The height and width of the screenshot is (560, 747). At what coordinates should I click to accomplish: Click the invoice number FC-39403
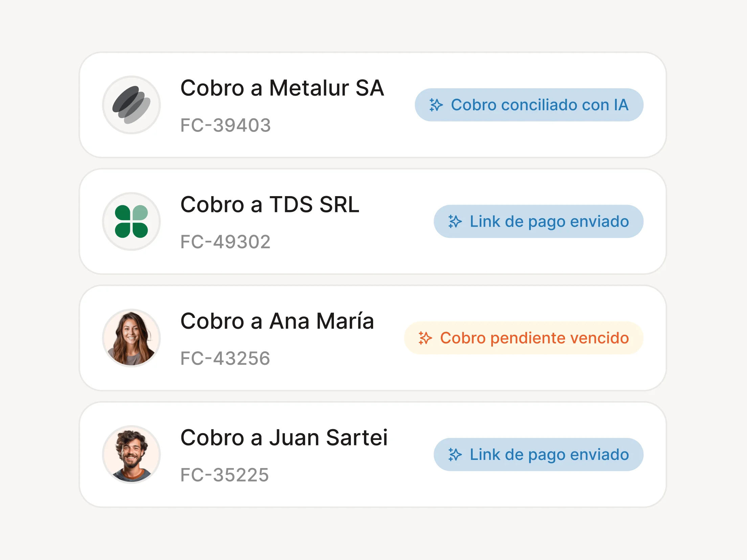click(x=225, y=126)
